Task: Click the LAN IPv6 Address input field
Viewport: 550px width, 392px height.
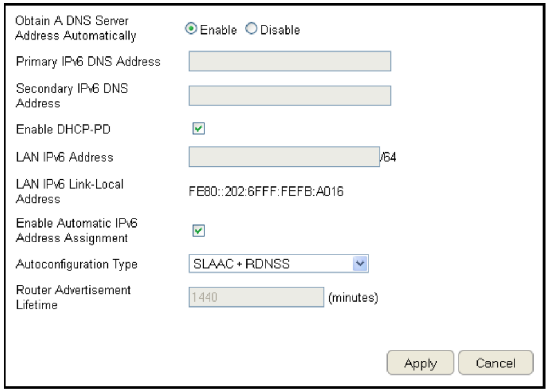Action: coord(284,157)
